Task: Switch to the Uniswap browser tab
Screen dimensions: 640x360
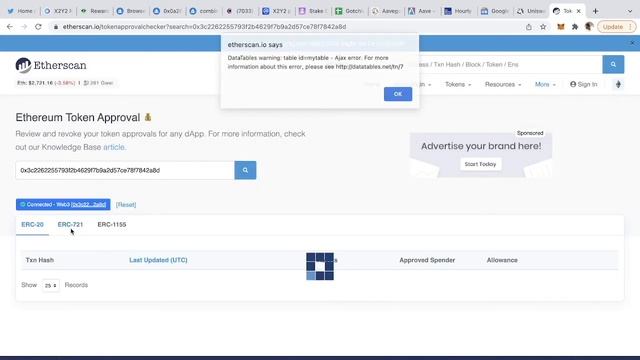Action: tap(531, 11)
